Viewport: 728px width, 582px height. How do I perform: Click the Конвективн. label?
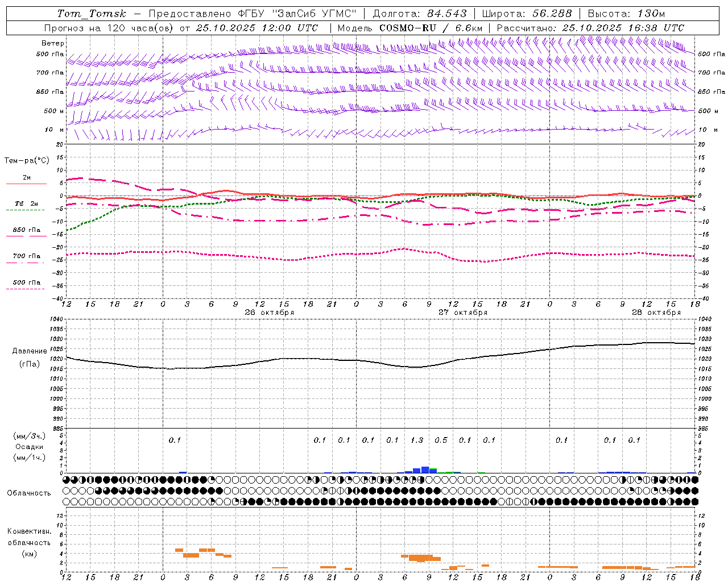click(30, 531)
